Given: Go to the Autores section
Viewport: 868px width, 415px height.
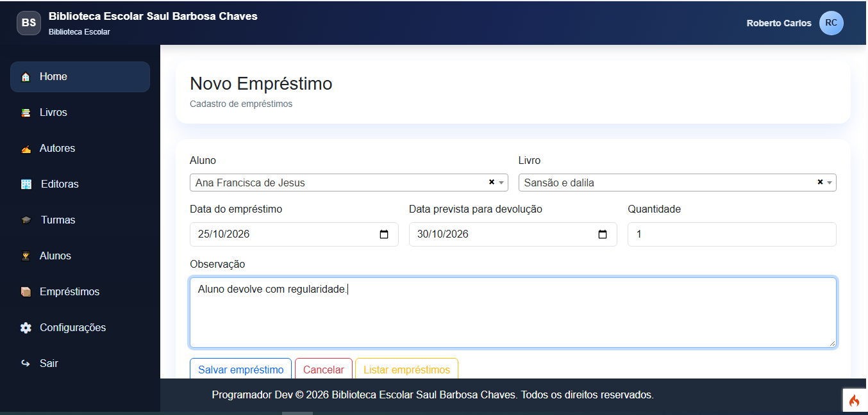Looking at the screenshot, I should [x=80, y=149].
